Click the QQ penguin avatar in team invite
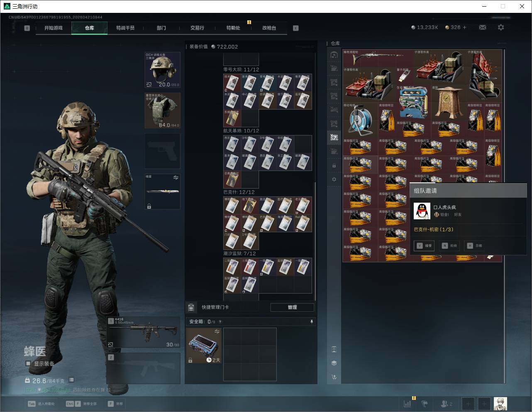Viewport: 532px width, 412px height. pos(422,211)
